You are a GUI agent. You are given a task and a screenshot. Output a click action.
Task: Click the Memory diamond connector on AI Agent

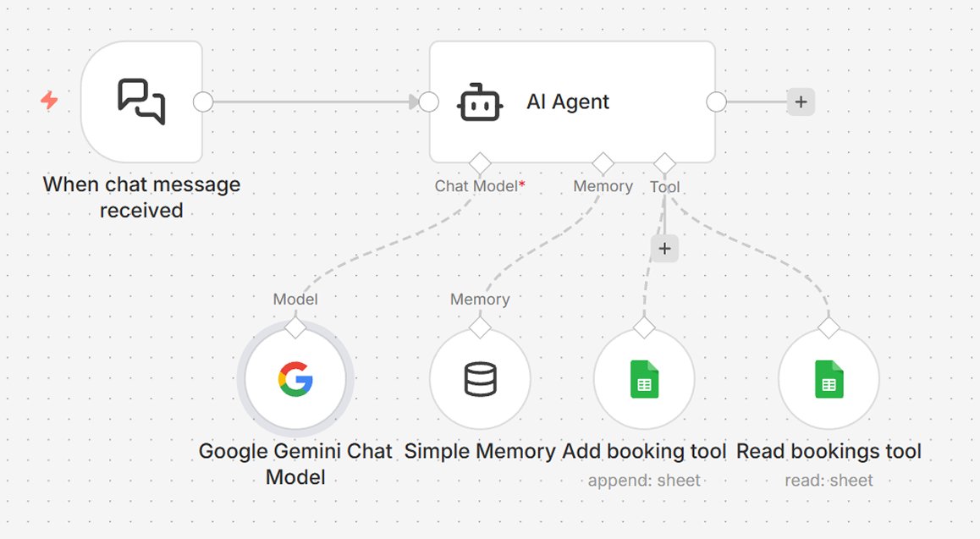[x=603, y=163]
